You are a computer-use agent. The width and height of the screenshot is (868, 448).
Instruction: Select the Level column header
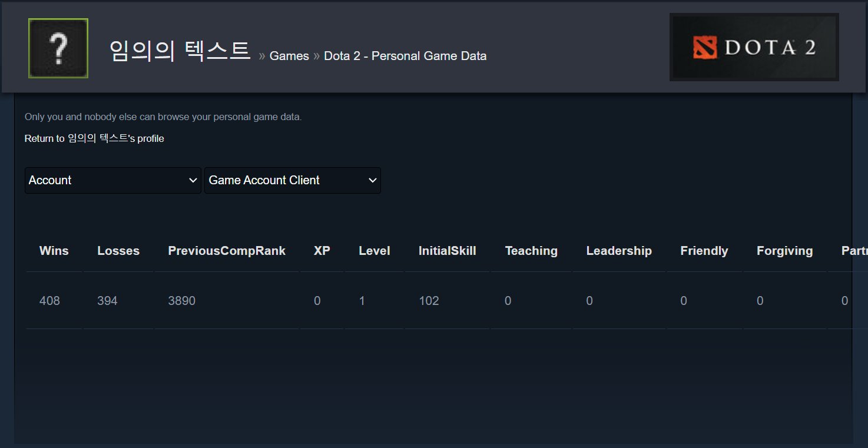(x=375, y=251)
